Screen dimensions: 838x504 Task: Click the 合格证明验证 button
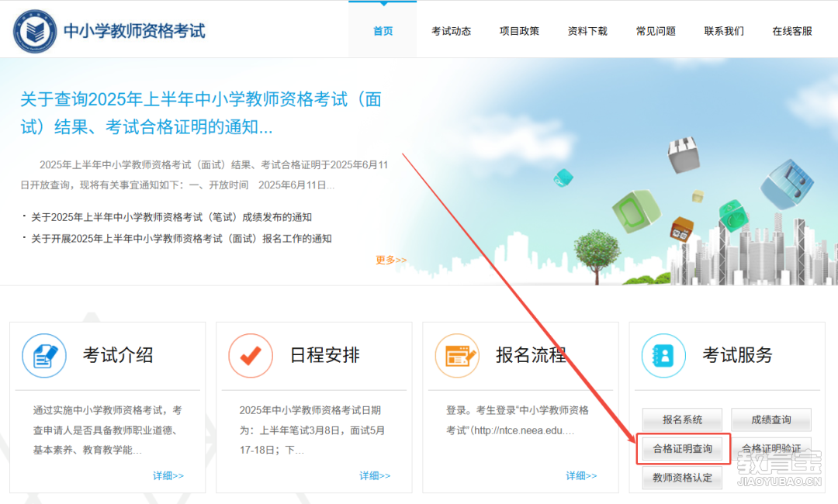771,448
